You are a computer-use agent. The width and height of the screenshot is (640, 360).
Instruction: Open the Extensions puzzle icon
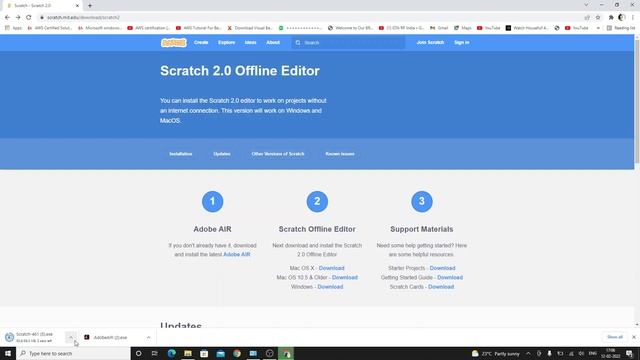611,18
